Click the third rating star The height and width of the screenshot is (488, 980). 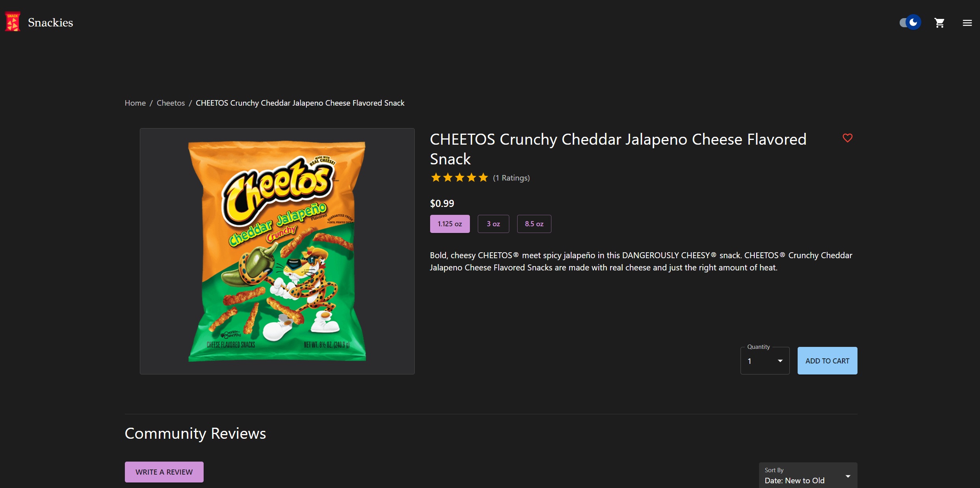pos(460,178)
